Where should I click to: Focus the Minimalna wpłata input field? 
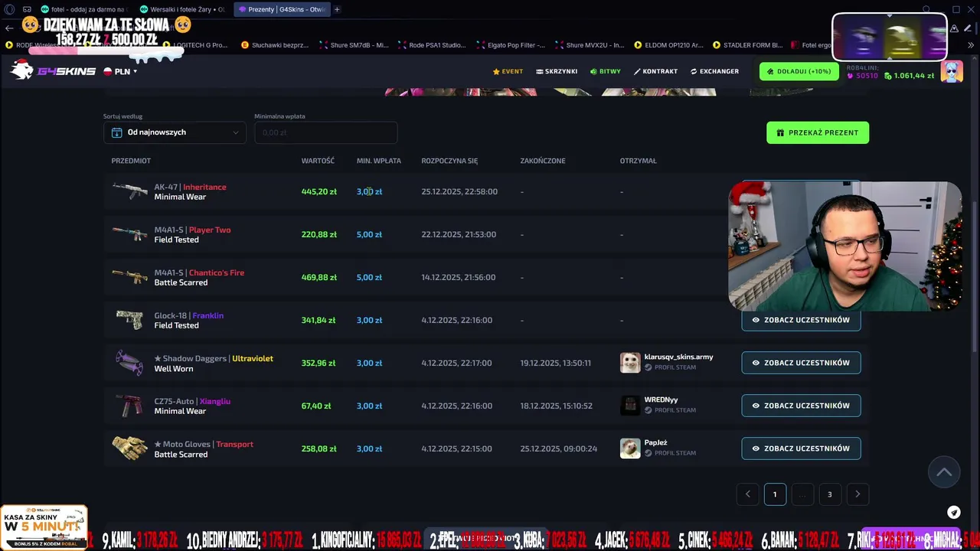(x=325, y=132)
